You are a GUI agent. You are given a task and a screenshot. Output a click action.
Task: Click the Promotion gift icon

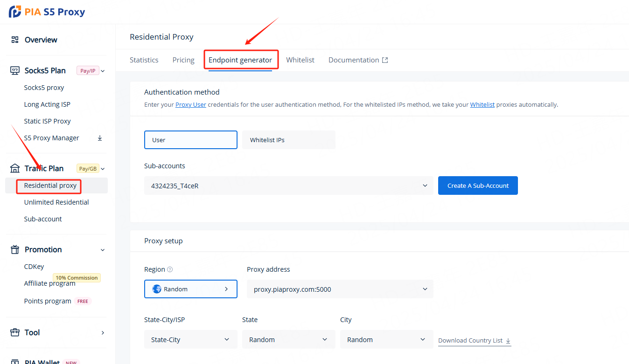point(15,249)
